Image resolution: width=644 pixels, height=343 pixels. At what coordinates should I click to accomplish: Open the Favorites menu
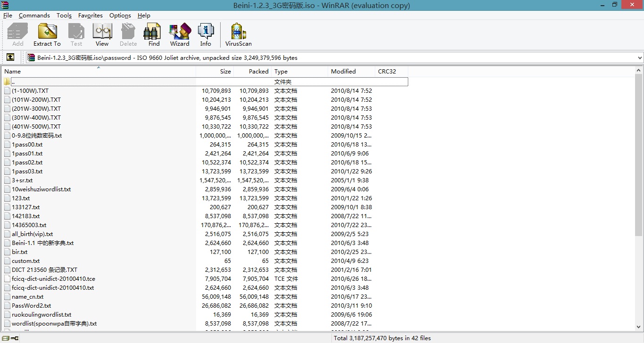pyautogui.click(x=91, y=16)
